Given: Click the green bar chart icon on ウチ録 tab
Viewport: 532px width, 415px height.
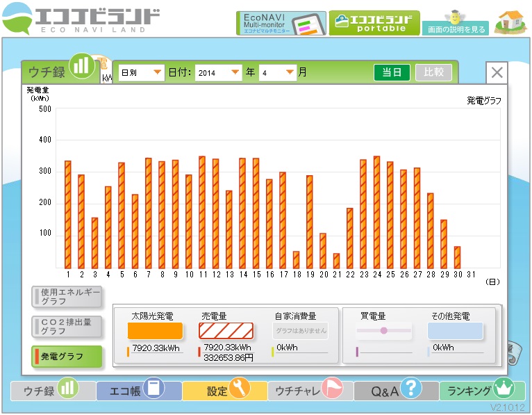Looking at the screenshot, I should pyautogui.click(x=68, y=388).
